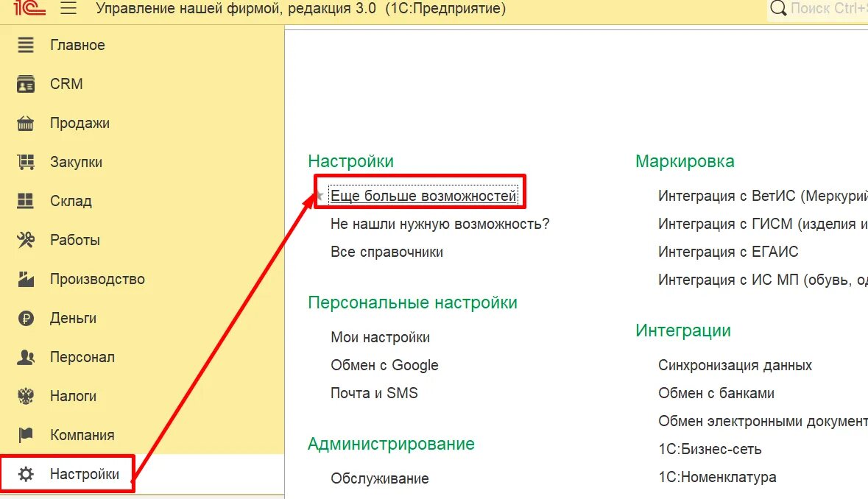Open Интеграция с ГИСМ link
868x499 pixels.
coord(763,224)
